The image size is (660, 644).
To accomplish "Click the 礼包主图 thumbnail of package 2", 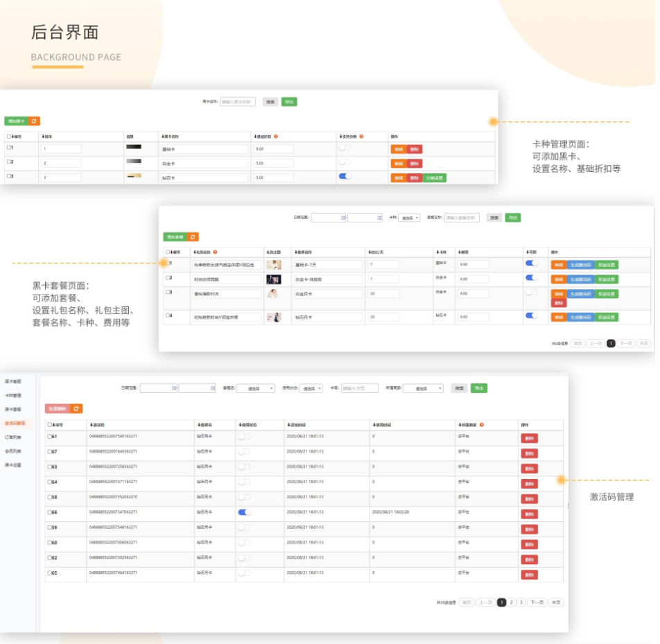I will coord(274,279).
